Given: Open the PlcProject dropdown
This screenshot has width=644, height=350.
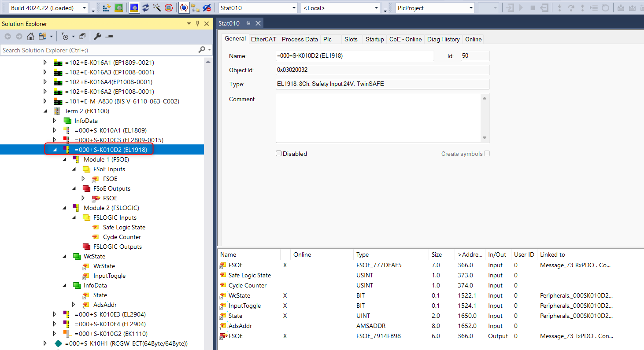Looking at the screenshot, I should click(x=471, y=8).
